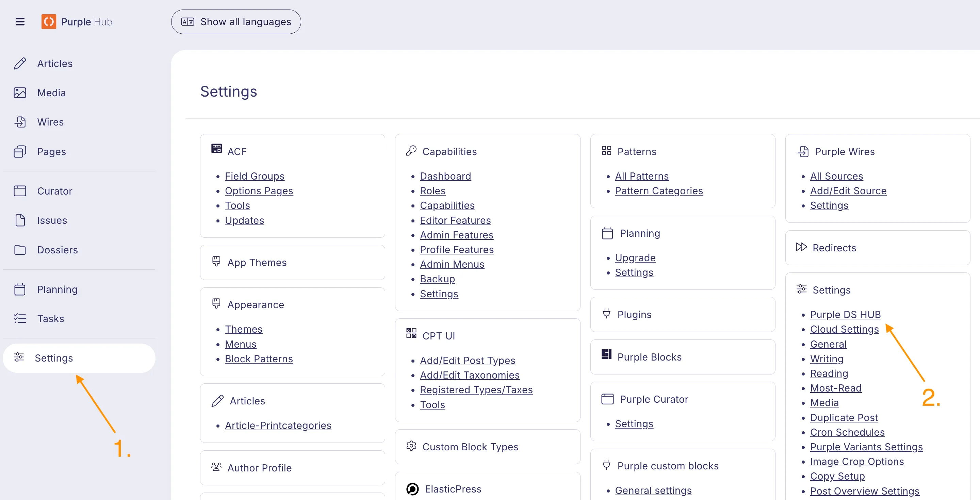Open the Add/Edit Taxonomies link

tap(470, 375)
